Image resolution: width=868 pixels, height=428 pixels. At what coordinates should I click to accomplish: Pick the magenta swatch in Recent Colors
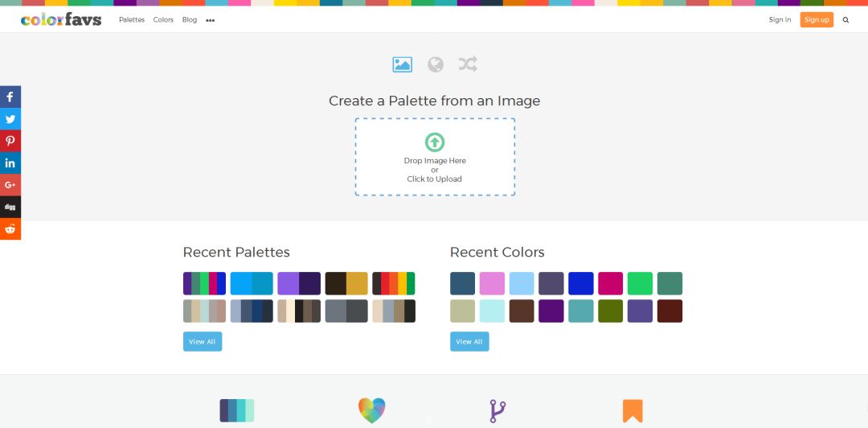(x=611, y=283)
